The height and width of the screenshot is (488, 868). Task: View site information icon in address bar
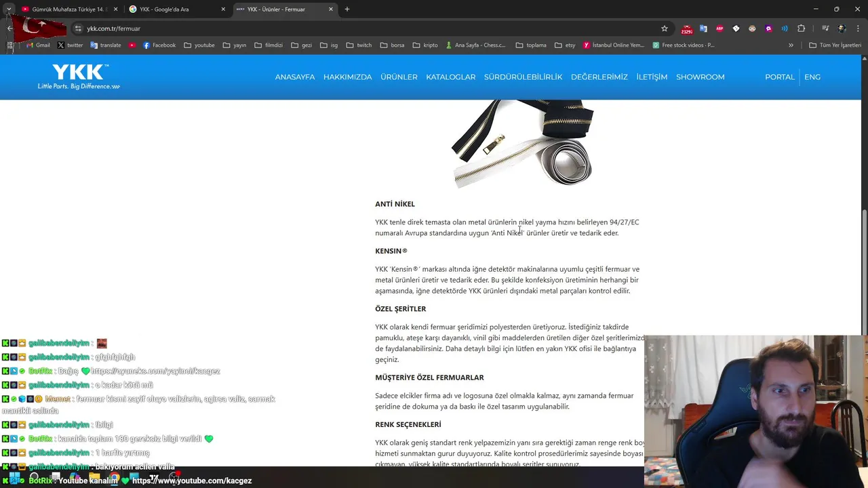78,28
